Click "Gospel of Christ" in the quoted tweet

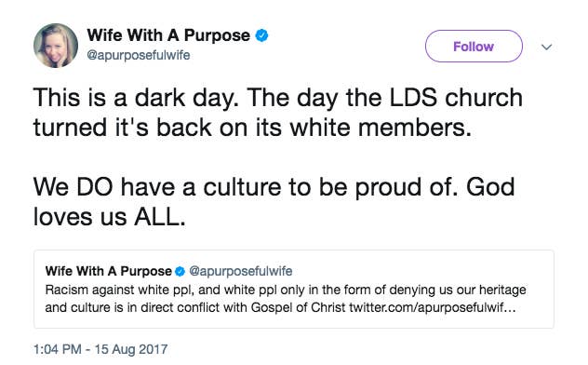(x=298, y=307)
